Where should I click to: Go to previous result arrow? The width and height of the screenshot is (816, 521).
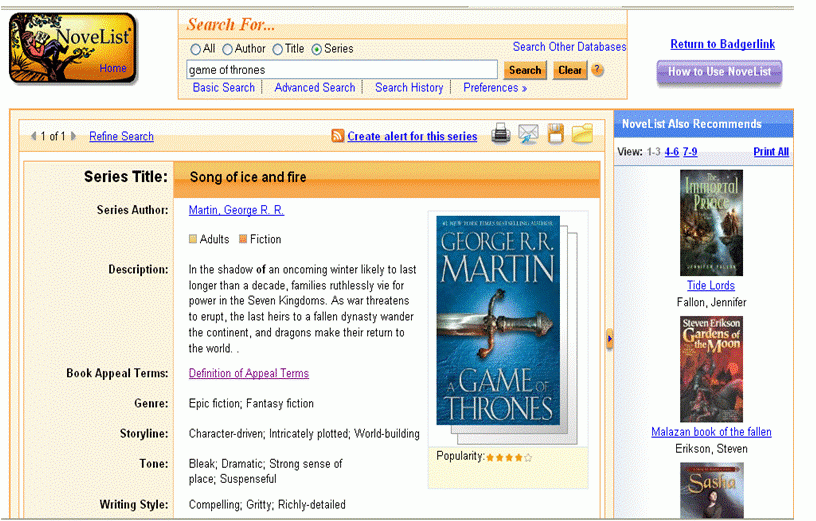click(33, 136)
